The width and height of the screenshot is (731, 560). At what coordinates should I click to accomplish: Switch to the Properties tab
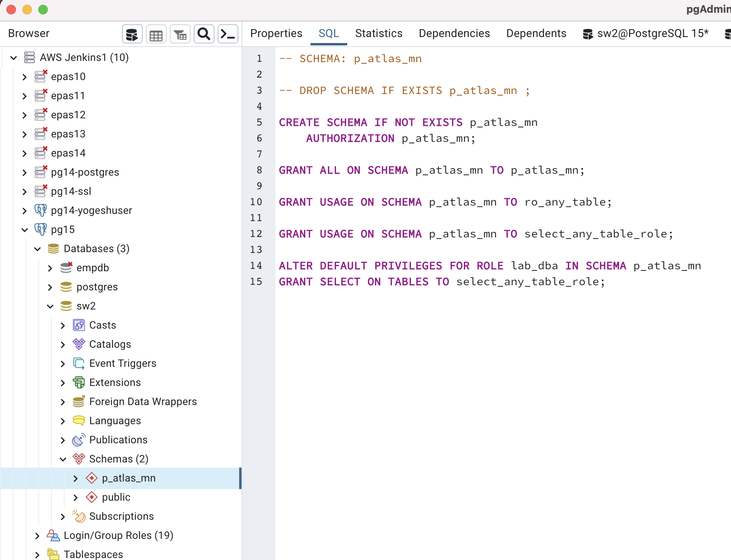coord(276,33)
